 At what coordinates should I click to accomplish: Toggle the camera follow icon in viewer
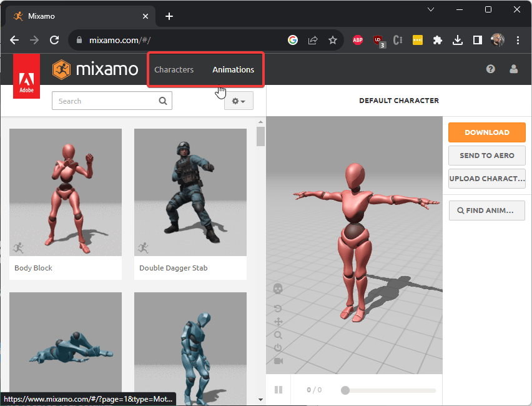click(278, 361)
